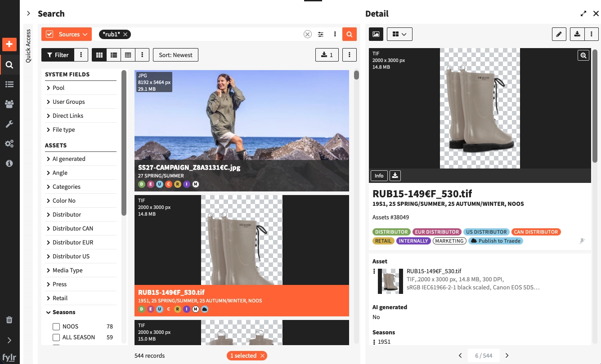Click Sort: Newest button
Screen dimensions: 601x364
click(175, 55)
